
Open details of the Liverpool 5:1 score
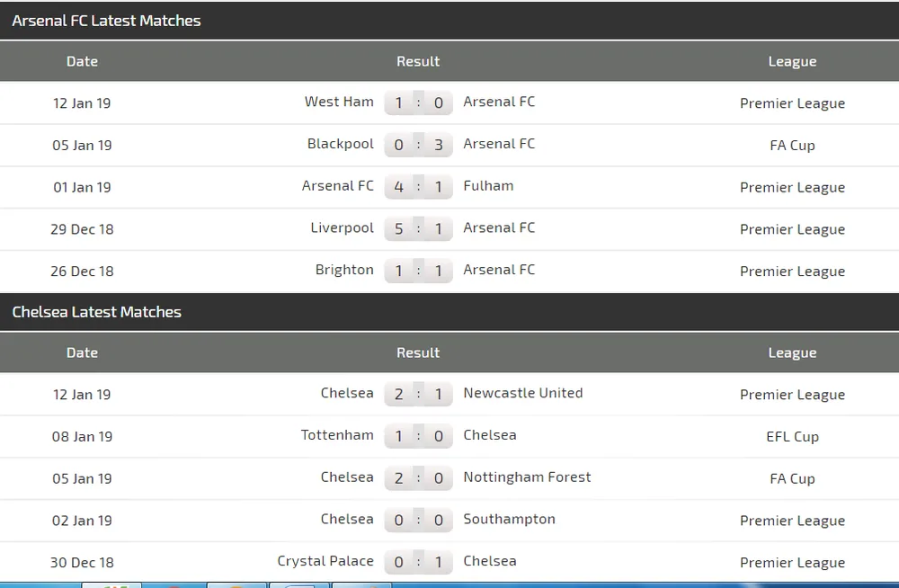click(419, 228)
